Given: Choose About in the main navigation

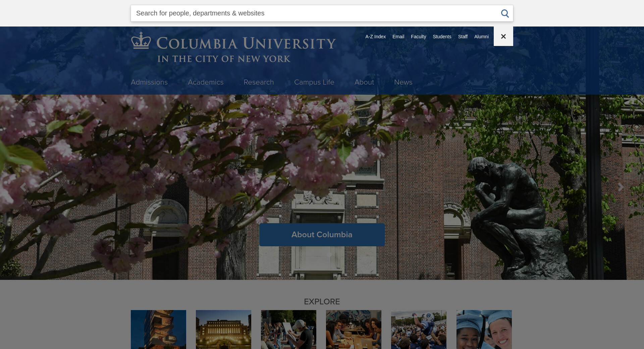Looking at the screenshot, I should pyautogui.click(x=364, y=82).
